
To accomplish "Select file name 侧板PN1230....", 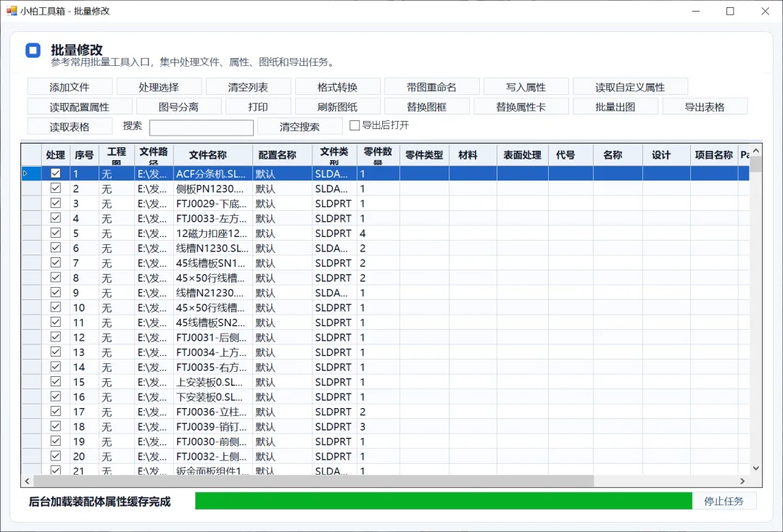I will pos(213,188).
